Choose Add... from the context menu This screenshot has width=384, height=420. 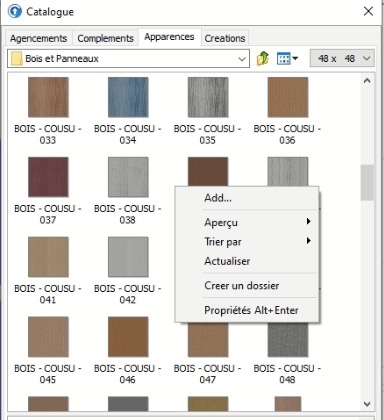click(218, 198)
